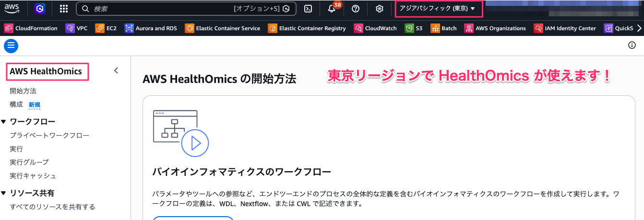Open CloudFormation favorite link text
The height and width of the screenshot is (220, 644).
pyautogui.click(x=36, y=28)
